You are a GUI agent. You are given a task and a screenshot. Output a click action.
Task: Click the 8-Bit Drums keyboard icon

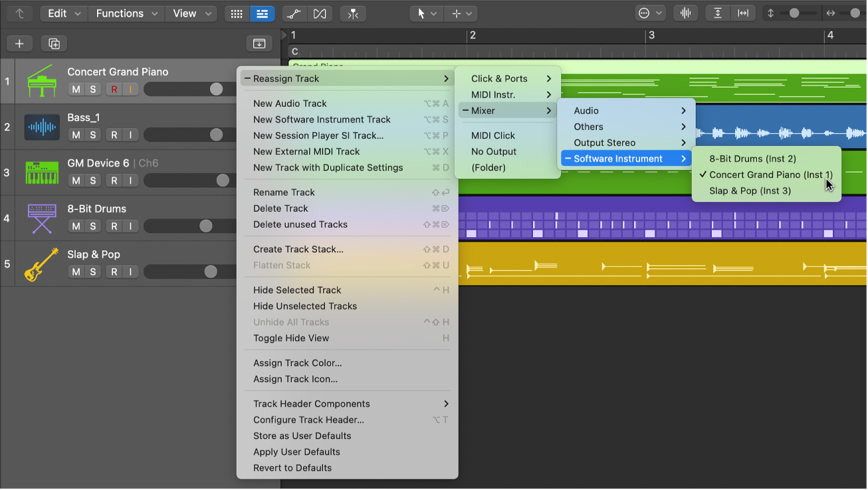(x=41, y=218)
